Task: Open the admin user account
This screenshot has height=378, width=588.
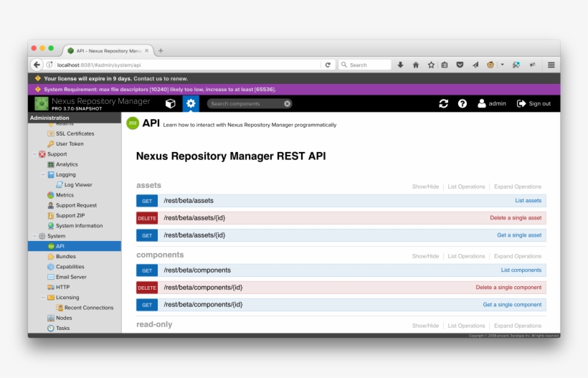Action: tap(492, 103)
